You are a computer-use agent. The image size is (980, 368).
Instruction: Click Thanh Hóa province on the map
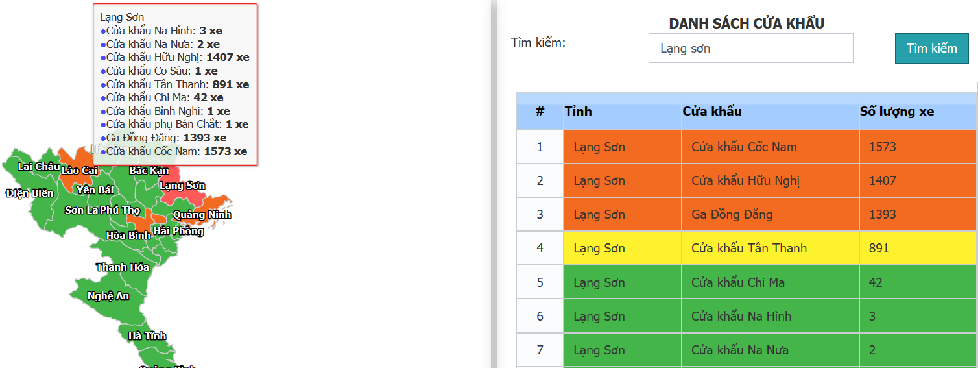(123, 267)
